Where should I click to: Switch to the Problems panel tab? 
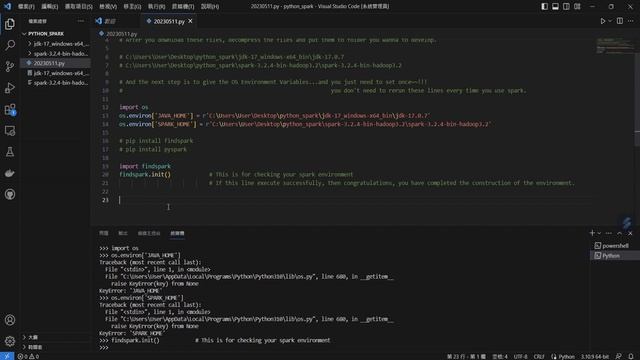104,233
